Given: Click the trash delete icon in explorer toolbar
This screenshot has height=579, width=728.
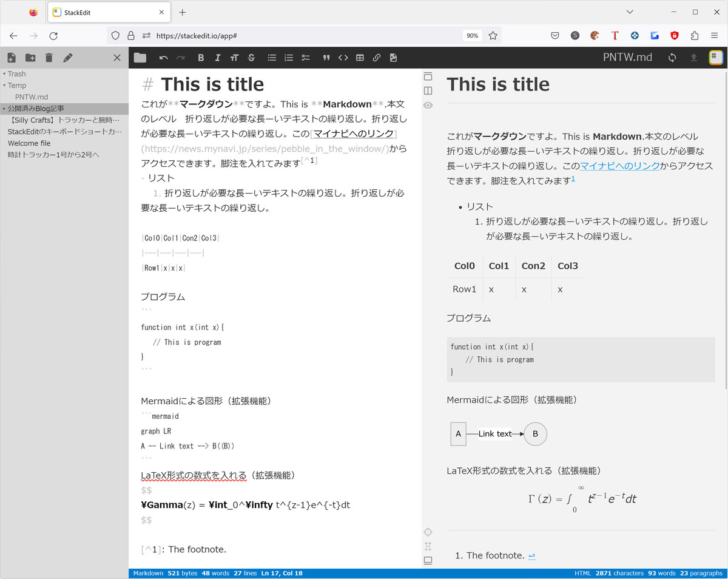Looking at the screenshot, I should (x=49, y=58).
